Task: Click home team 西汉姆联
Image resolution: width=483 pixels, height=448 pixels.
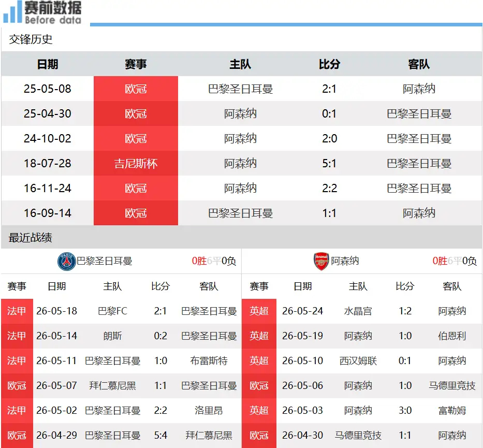Action: 358,360
